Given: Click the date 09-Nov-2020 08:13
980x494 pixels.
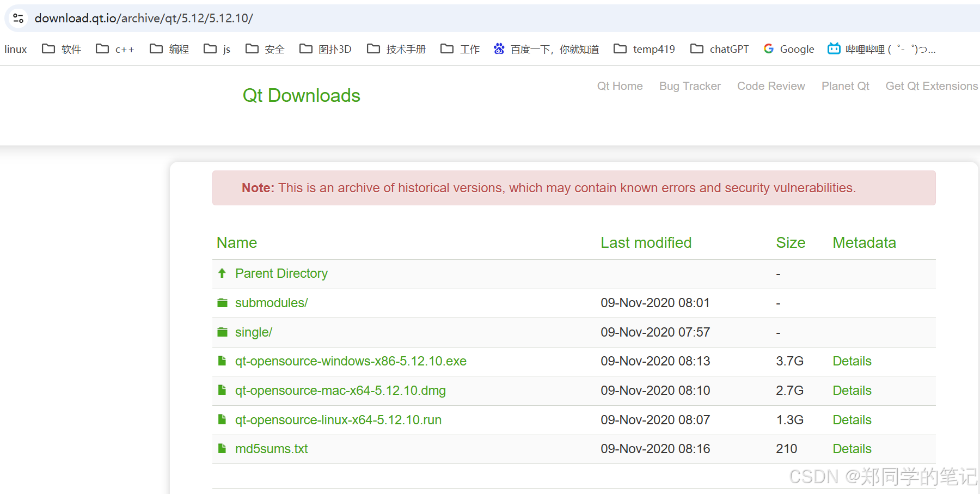Looking at the screenshot, I should click(655, 361).
